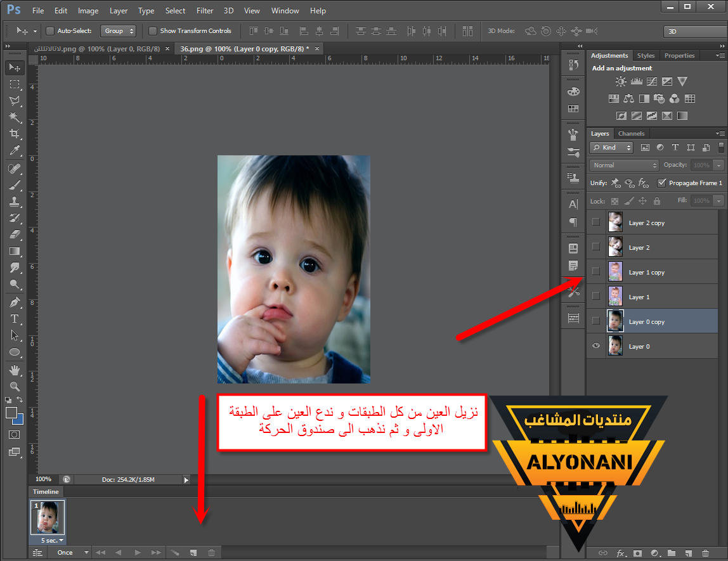The image size is (728, 561).
Task: Switch to the Channels tab
Action: point(631,134)
